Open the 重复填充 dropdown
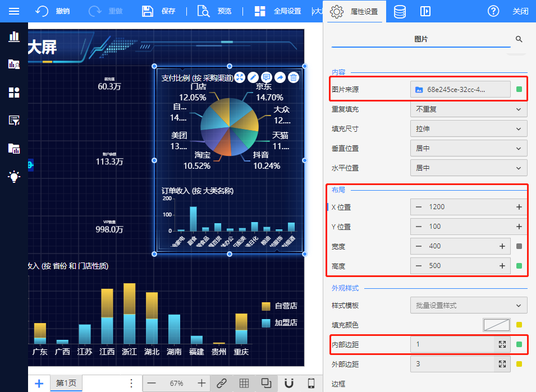536x392 pixels. (468, 109)
